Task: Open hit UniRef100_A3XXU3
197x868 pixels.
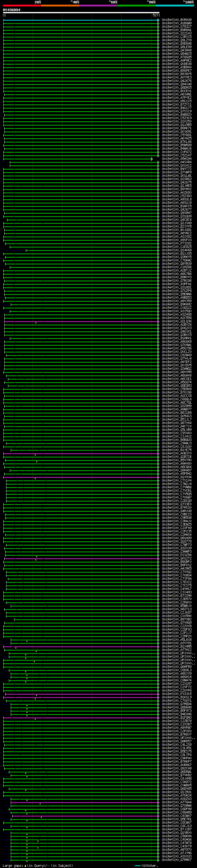Action: click(176, 857)
